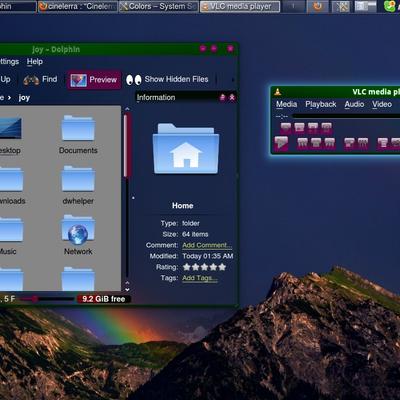Screen dimensions: 400x400
Task: Click the VLC A-B loop button
Action: coord(313,128)
